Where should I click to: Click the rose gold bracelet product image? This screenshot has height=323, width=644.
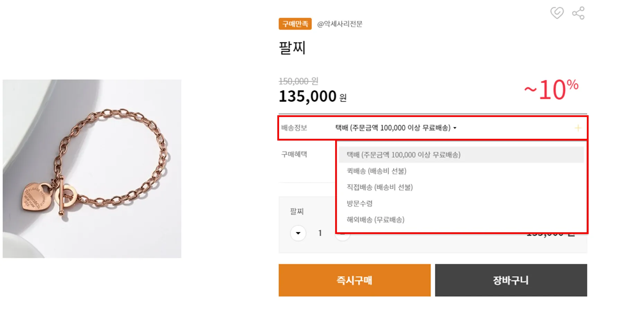92,169
